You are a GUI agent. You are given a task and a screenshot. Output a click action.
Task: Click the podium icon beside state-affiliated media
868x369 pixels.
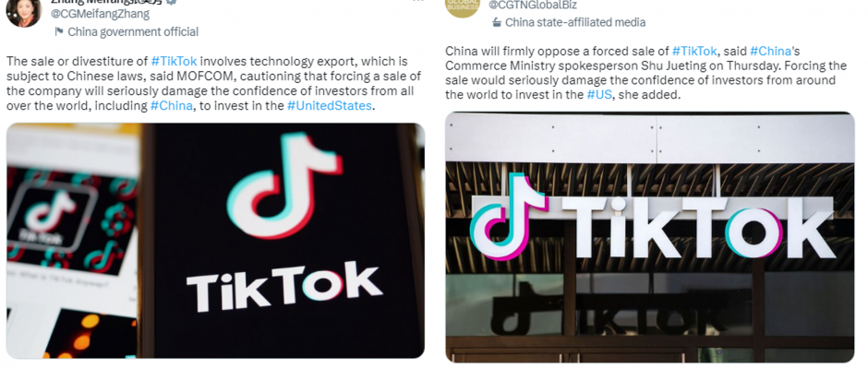(497, 23)
